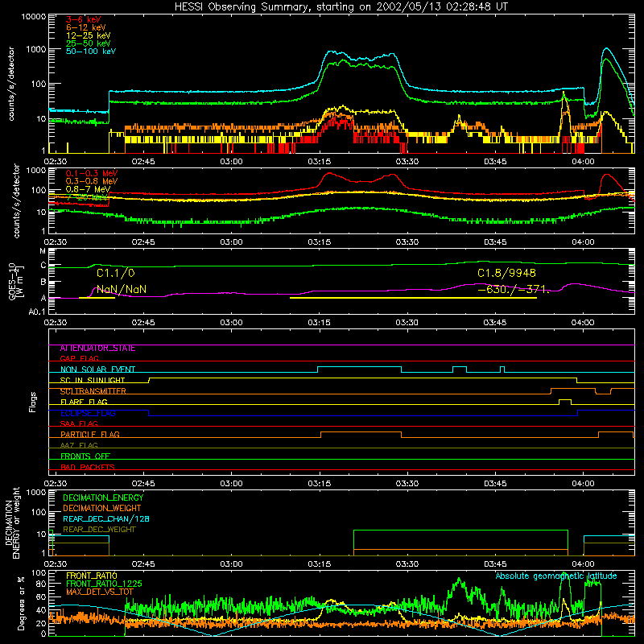Click the C1.8/9948 flare annotation
Screen dimensions: 644x644
click(x=506, y=273)
